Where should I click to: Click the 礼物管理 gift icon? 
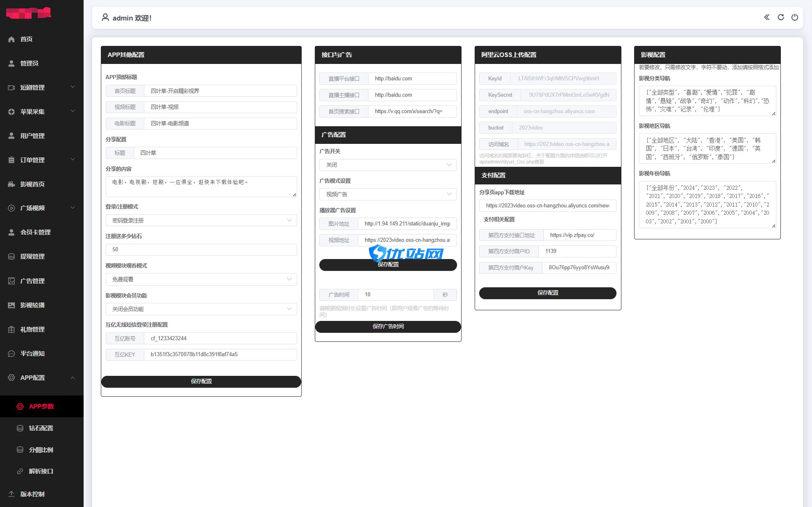tap(11, 330)
